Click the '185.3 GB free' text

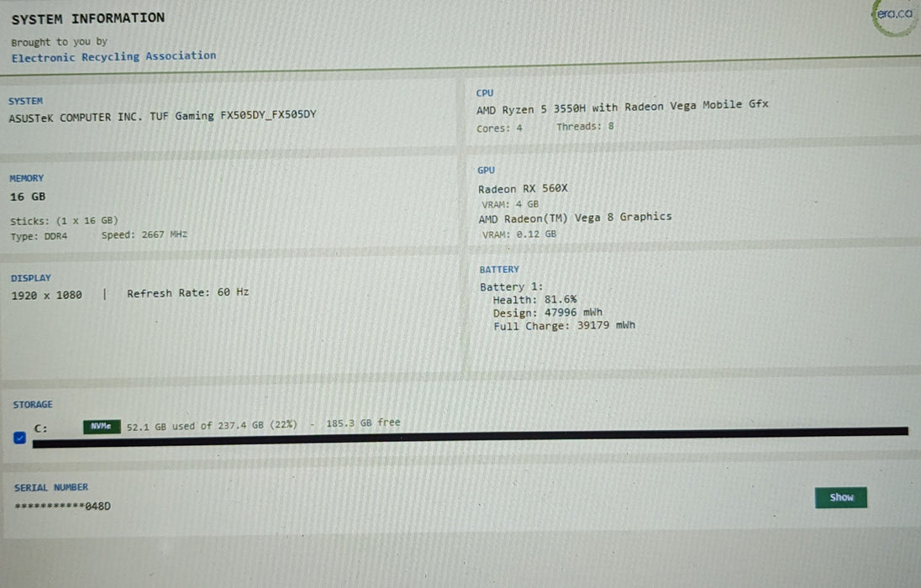[x=363, y=423]
